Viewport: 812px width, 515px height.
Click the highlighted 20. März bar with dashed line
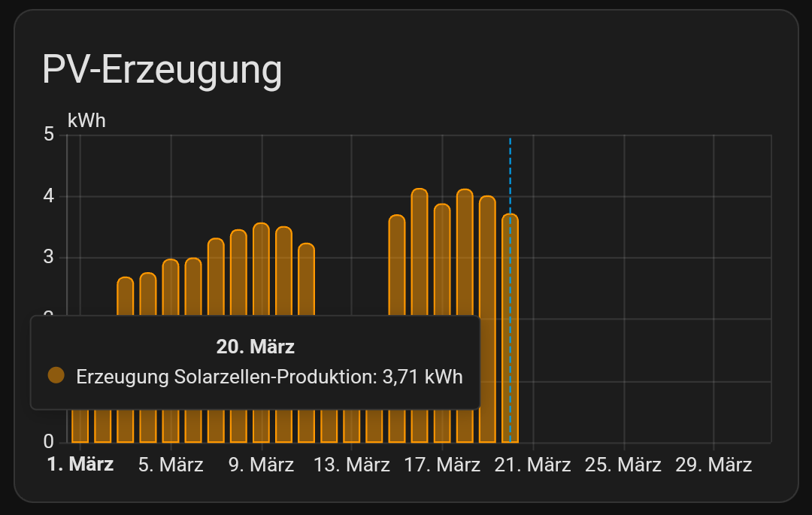(x=510, y=328)
